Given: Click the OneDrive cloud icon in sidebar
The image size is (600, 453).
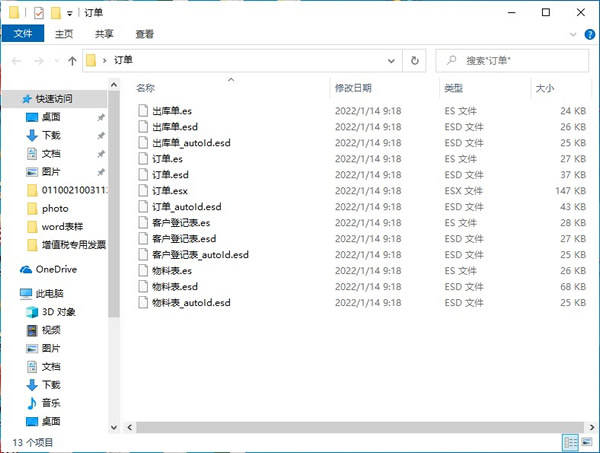Looking at the screenshot, I should coord(26,269).
